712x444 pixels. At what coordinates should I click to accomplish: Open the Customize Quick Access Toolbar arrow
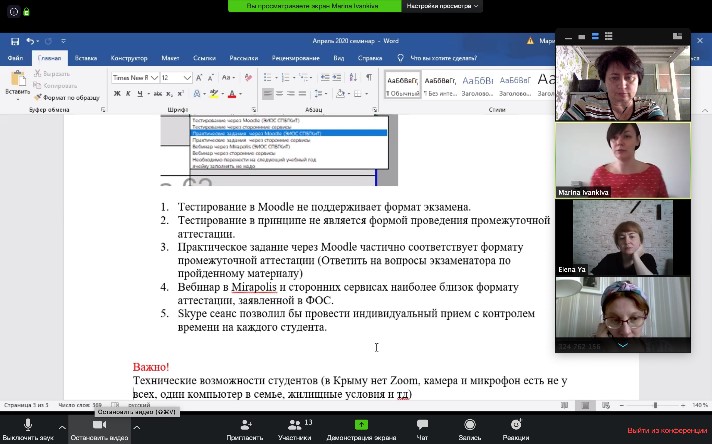pyautogui.click(x=63, y=41)
